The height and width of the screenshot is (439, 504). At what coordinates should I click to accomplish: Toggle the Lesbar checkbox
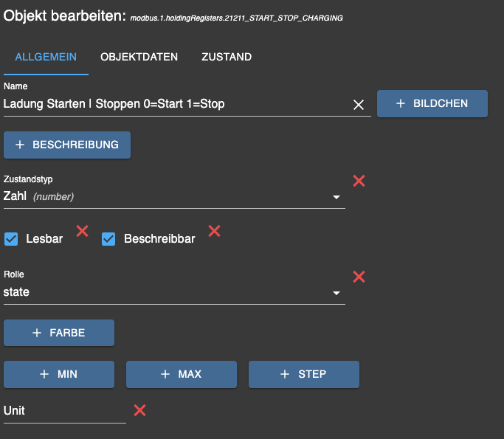[11, 239]
